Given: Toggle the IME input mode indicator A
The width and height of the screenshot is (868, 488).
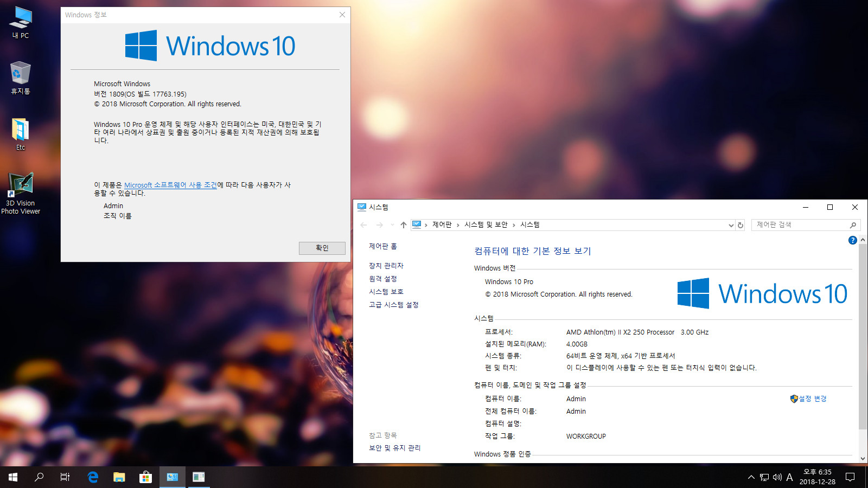Looking at the screenshot, I should tap(790, 477).
